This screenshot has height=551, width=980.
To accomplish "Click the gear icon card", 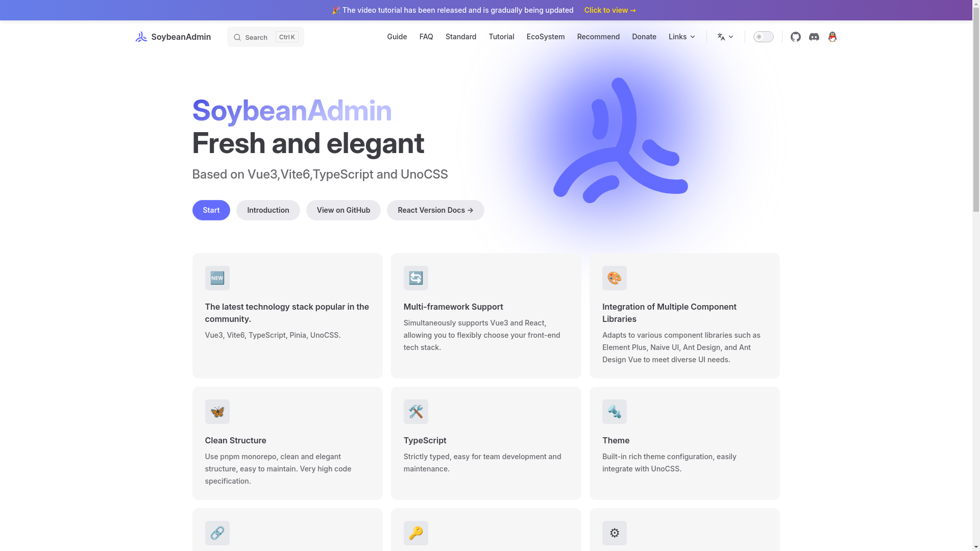I will (614, 533).
